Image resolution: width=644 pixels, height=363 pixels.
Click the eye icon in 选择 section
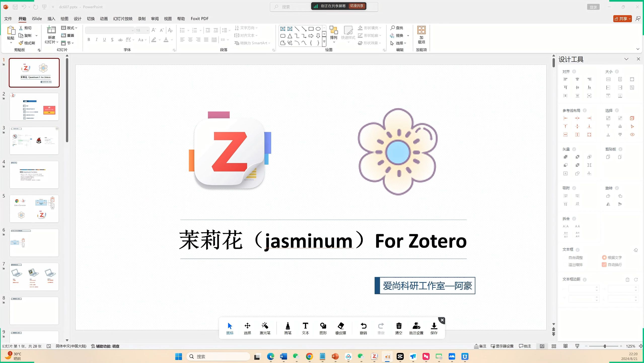[632, 135]
